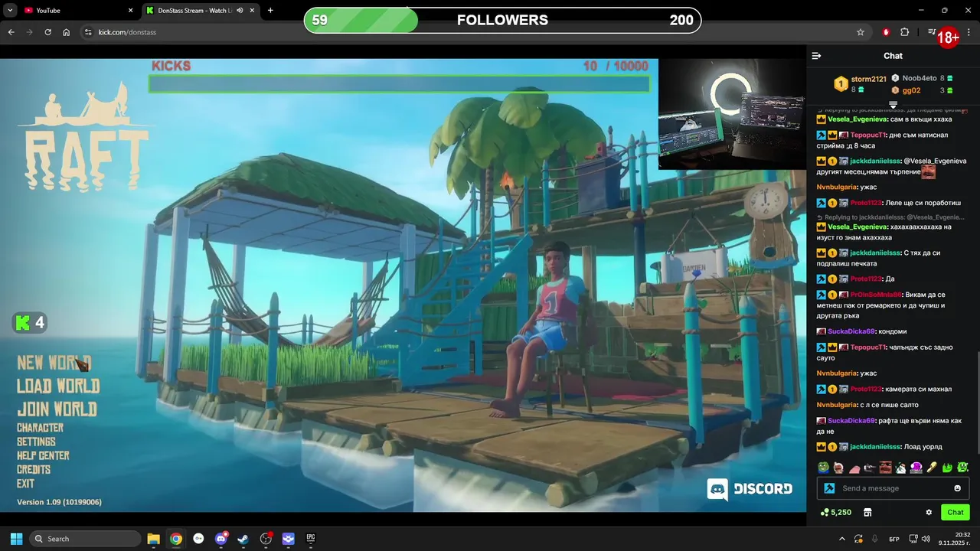Image resolution: width=980 pixels, height=551 pixels.
Task: Click the address bar URL kick.com/donstass
Action: [127, 32]
